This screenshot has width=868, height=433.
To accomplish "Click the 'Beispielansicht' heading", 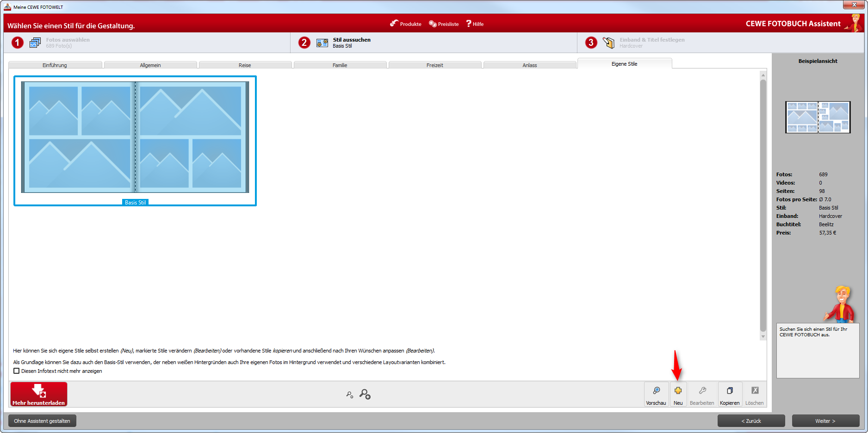I will pyautogui.click(x=818, y=61).
